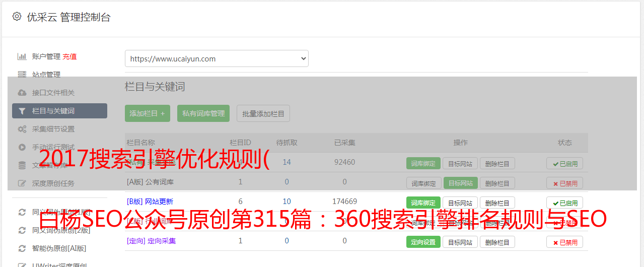This screenshot has height=267, width=644.
Task: Click the edit icon for 深度原创任务
Action: click(22, 183)
